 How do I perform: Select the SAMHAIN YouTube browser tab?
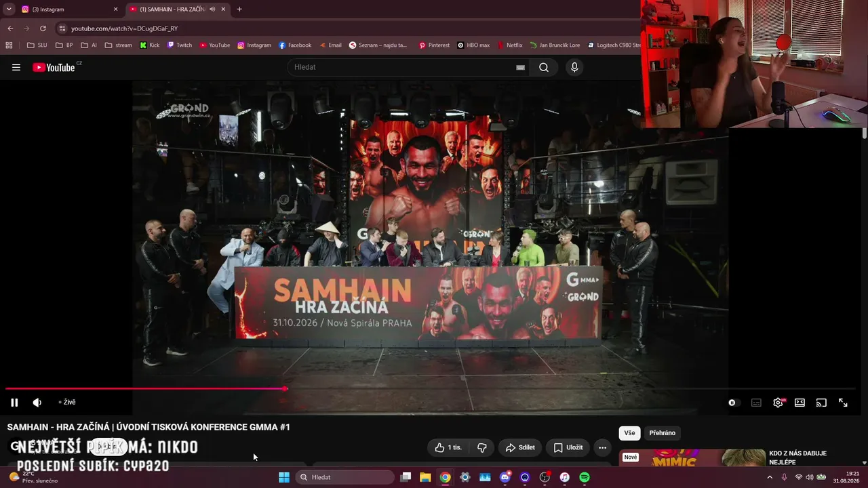coord(178,9)
